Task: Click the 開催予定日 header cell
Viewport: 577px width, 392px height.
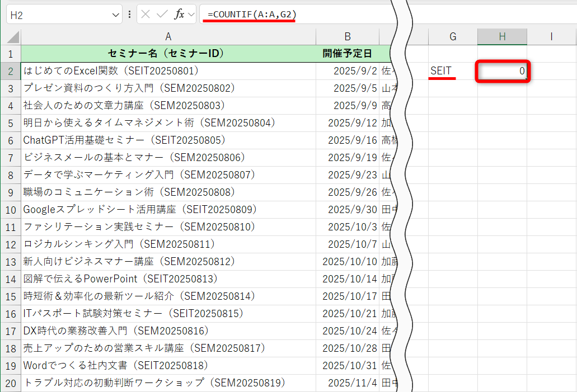Action: point(349,54)
